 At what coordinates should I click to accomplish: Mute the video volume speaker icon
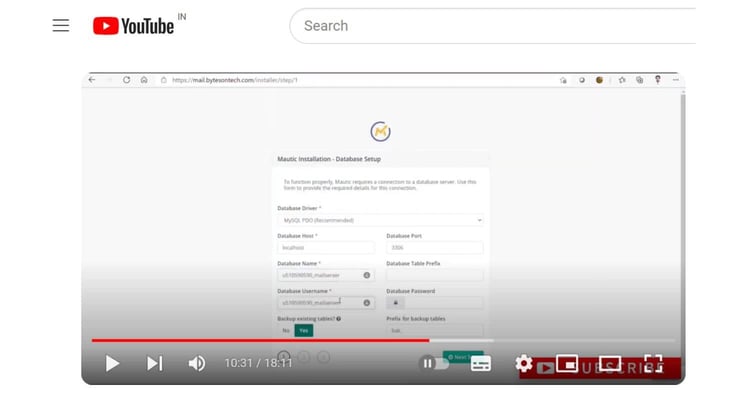click(197, 363)
